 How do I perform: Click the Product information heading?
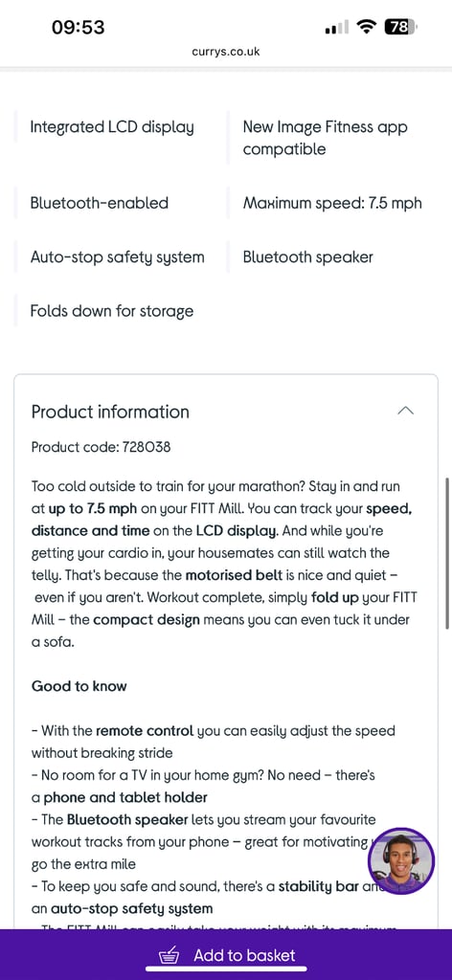pyautogui.click(x=110, y=412)
